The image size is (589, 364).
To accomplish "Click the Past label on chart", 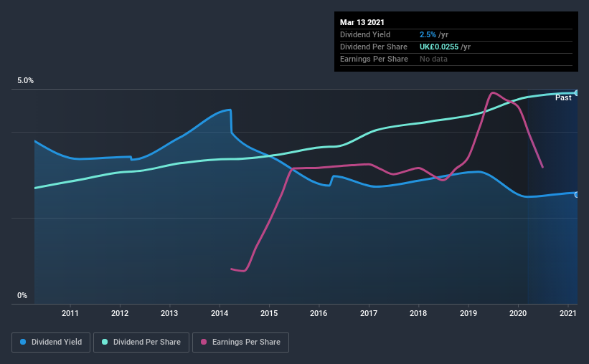I will 563,97.
